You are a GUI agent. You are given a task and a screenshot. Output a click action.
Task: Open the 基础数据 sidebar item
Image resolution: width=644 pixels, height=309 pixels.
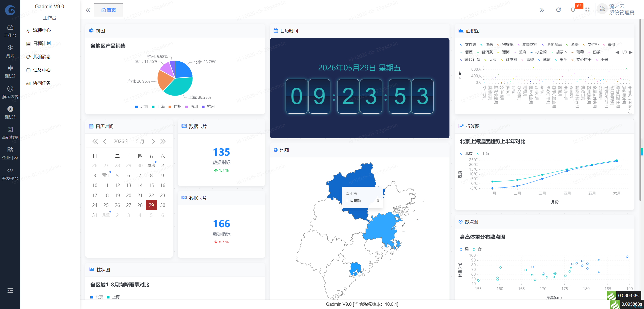pyautogui.click(x=10, y=133)
